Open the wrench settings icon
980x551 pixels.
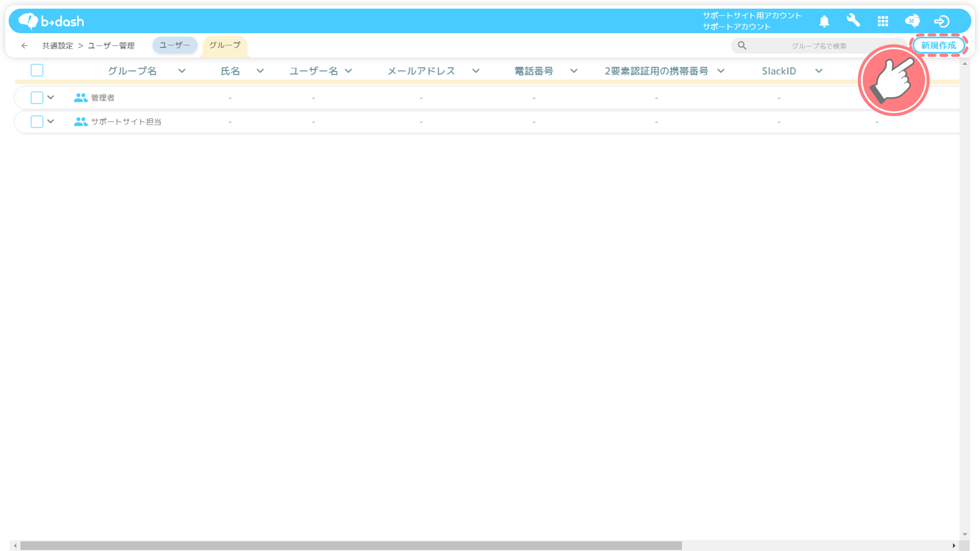pyautogui.click(x=853, y=21)
